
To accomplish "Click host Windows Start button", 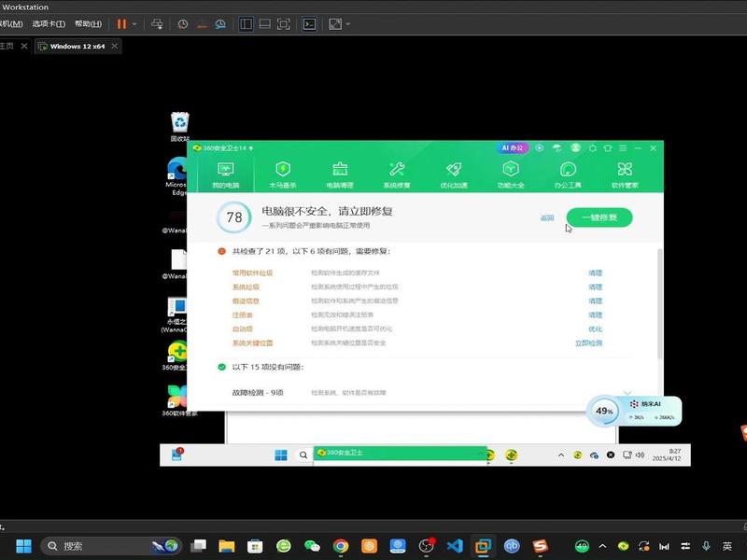I will click(23, 546).
